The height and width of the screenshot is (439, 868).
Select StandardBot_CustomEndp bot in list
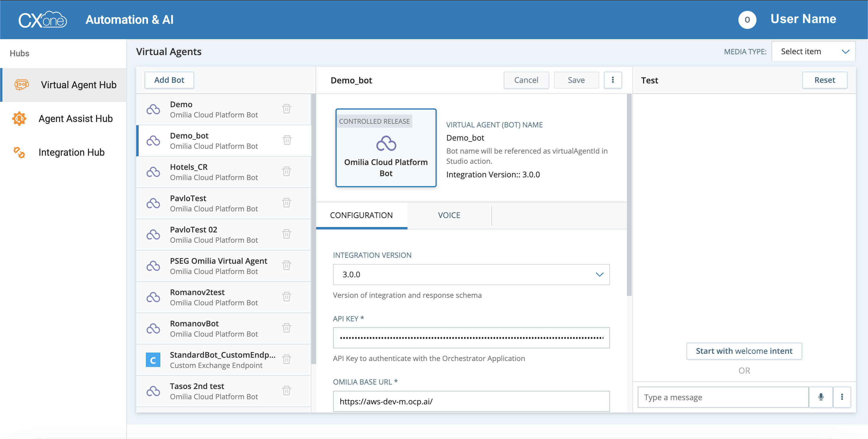(x=216, y=360)
